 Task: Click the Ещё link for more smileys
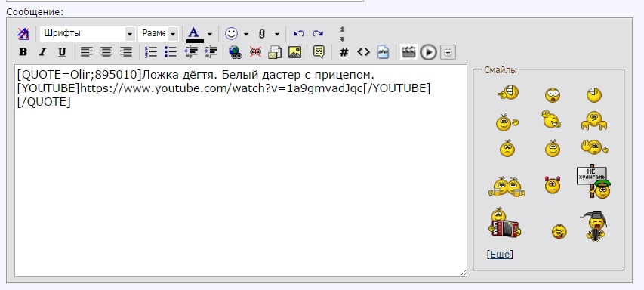tap(500, 255)
